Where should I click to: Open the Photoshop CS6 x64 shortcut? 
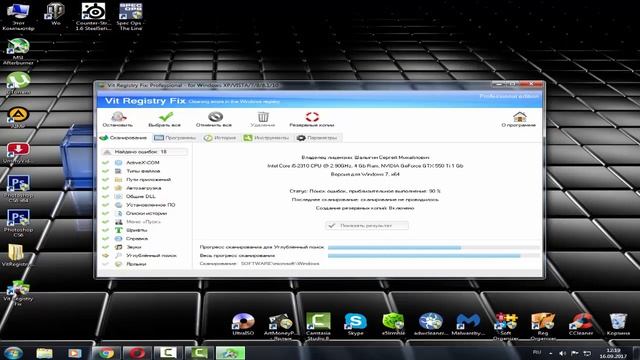click(x=18, y=189)
